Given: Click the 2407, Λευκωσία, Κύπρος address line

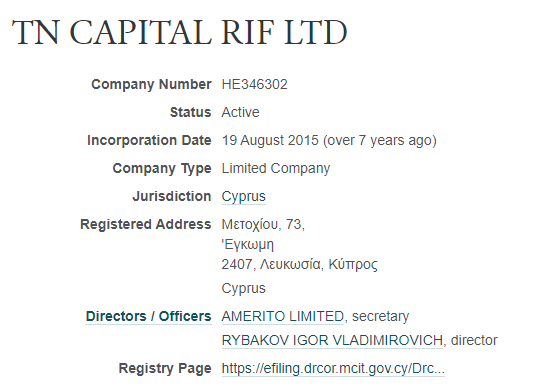Looking at the screenshot, I should tap(299, 265).
